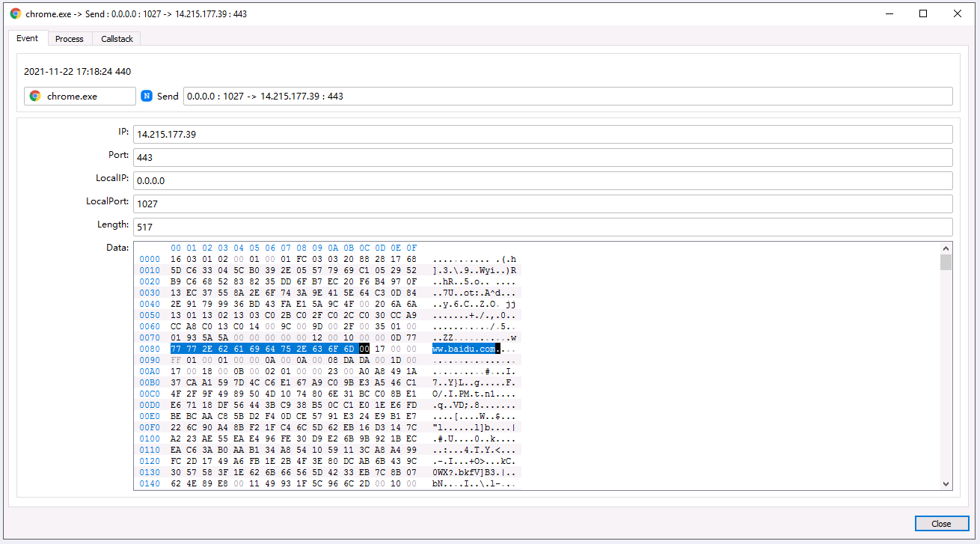Click the Chrome icon beside chrome.exe

pos(35,96)
